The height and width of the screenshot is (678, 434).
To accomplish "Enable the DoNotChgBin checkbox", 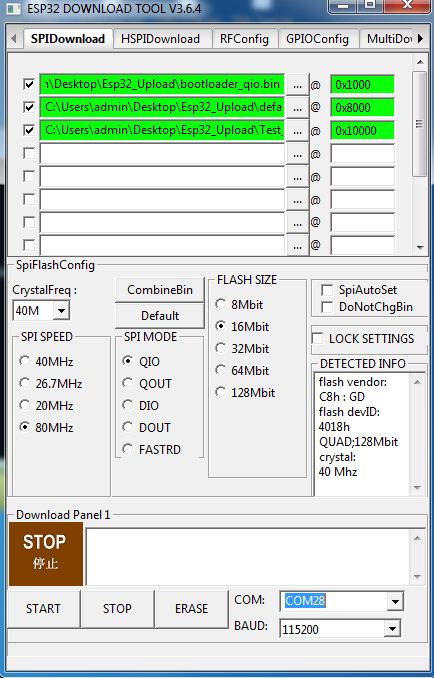I will 327,307.
